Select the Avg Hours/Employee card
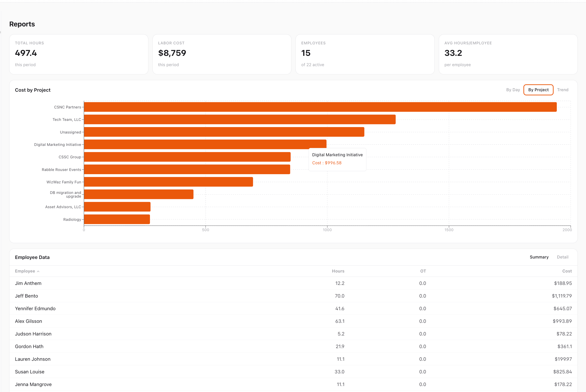This screenshot has height=392, width=586. pos(508,54)
